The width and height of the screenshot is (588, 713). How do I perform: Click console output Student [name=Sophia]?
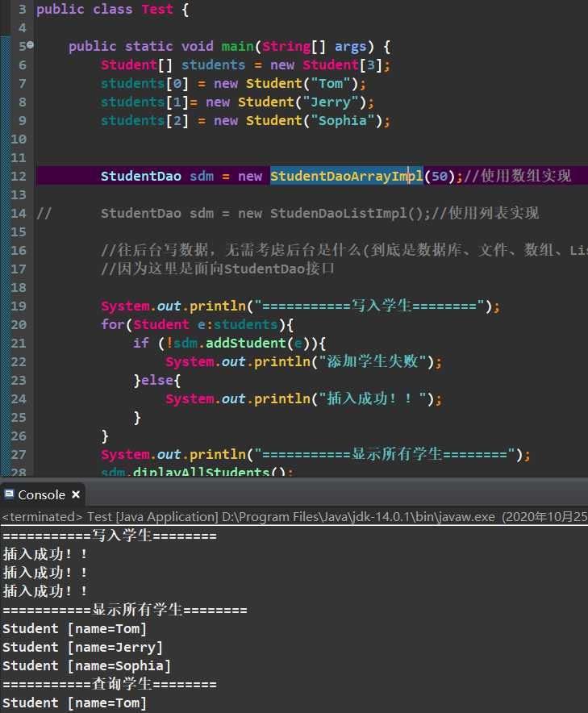pyautogui.click(x=86, y=665)
